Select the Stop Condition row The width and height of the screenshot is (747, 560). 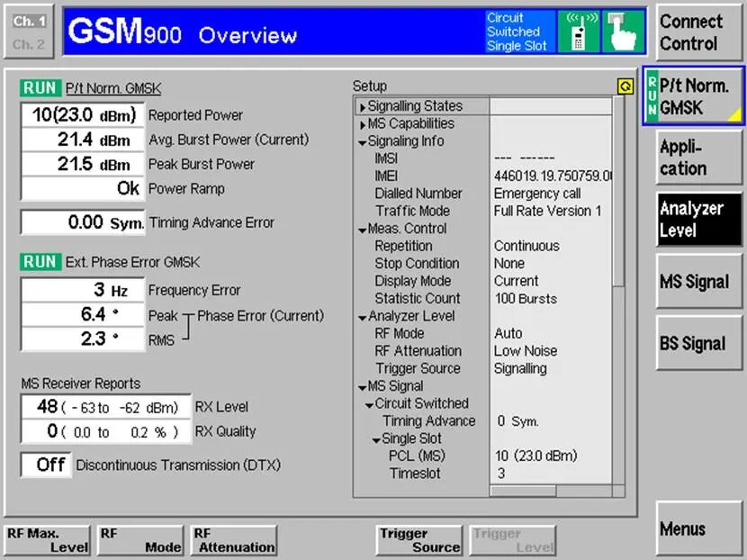tap(483, 264)
